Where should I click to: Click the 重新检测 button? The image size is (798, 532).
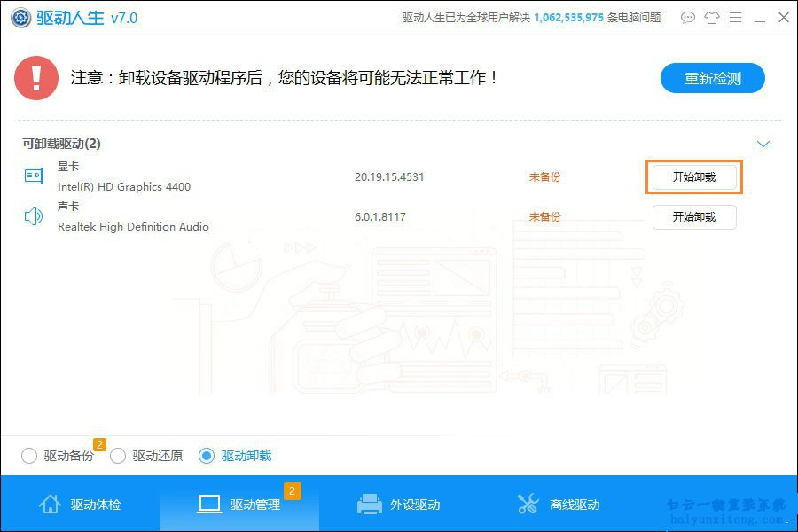coord(712,78)
